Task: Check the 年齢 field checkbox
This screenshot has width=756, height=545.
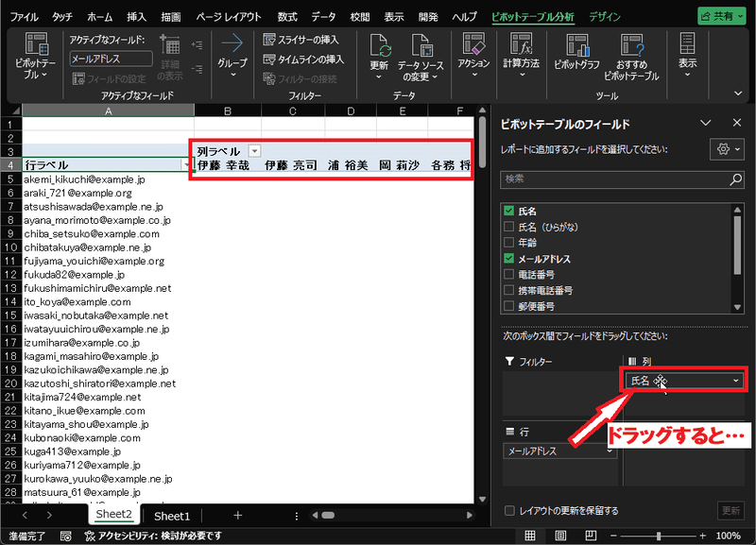Action: [x=508, y=242]
